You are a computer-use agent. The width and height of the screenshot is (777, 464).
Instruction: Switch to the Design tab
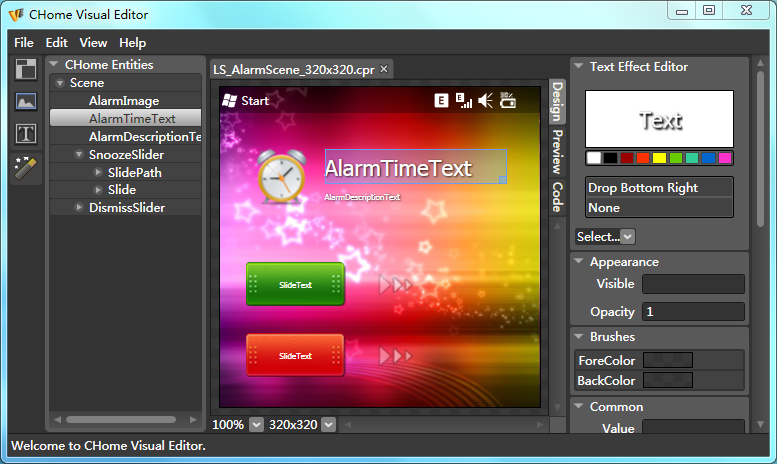tap(557, 102)
